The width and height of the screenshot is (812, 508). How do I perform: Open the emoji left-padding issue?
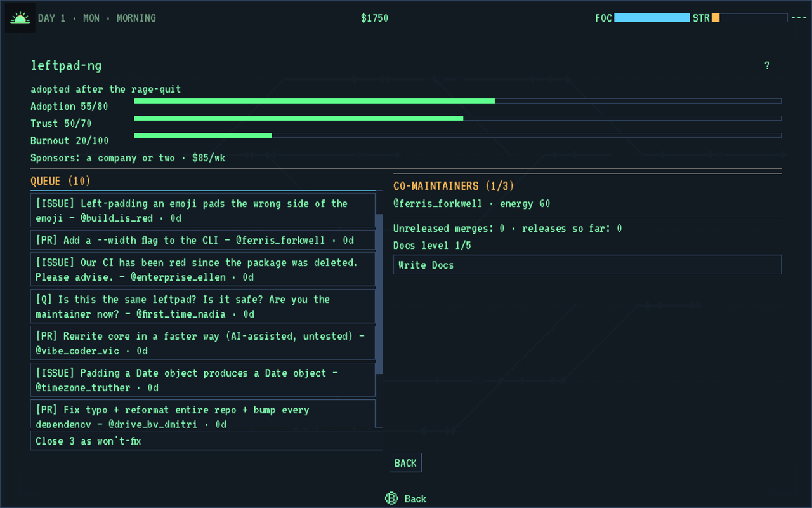click(203, 211)
